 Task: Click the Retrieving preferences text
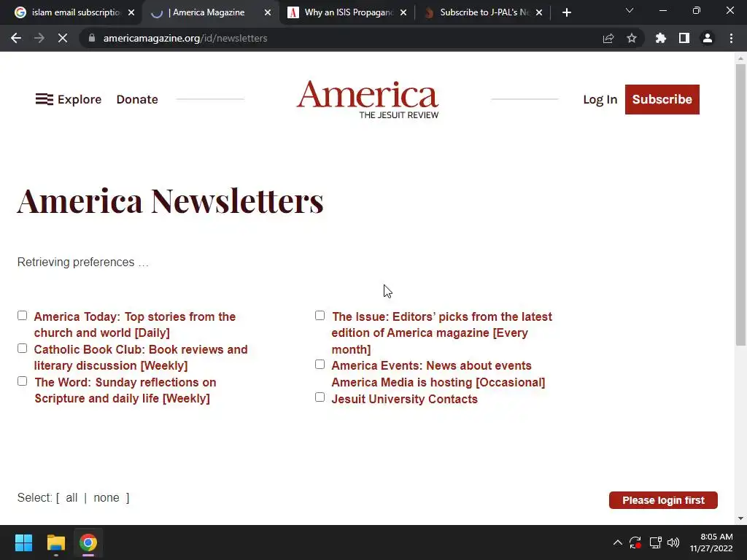click(83, 262)
